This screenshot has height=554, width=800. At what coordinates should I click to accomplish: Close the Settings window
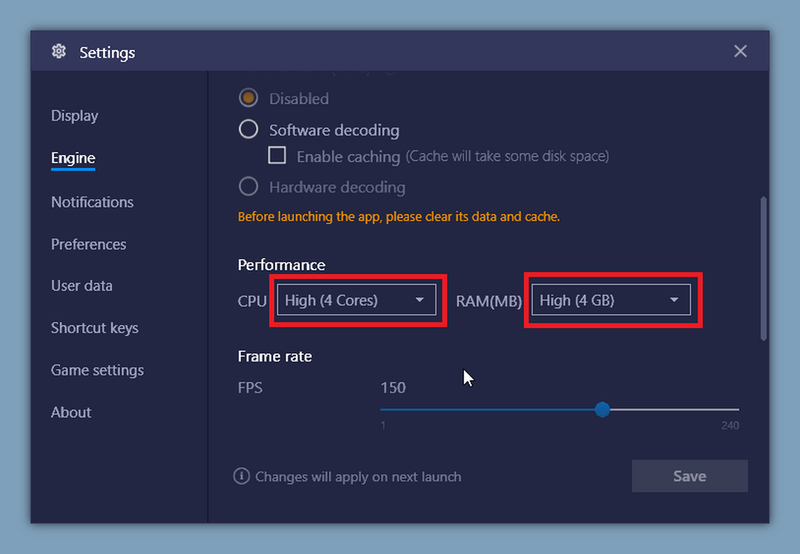click(x=740, y=51)
